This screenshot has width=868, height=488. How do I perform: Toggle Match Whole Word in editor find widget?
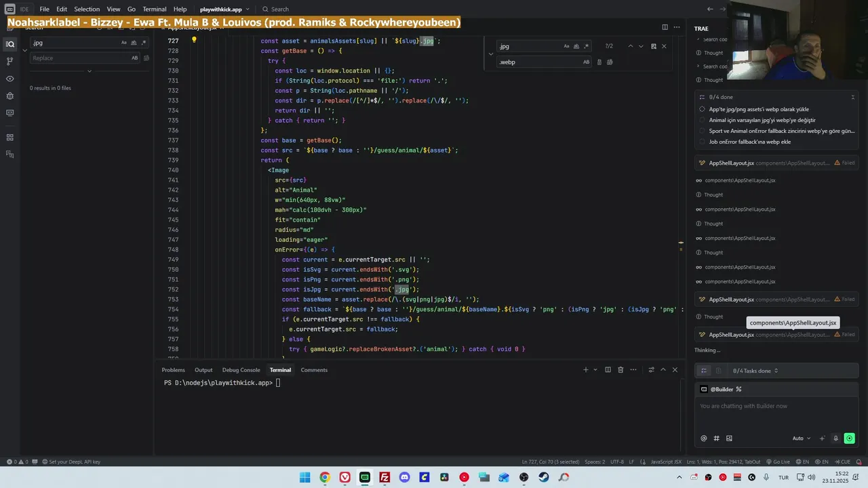577,46
